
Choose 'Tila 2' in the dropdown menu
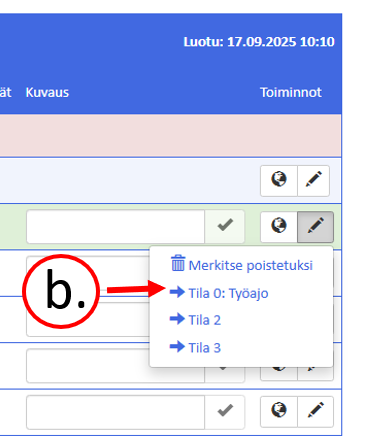195,320
